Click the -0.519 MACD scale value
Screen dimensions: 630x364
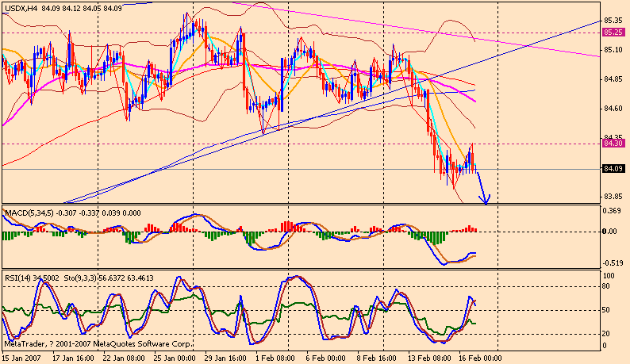click(x=613, y=263)
